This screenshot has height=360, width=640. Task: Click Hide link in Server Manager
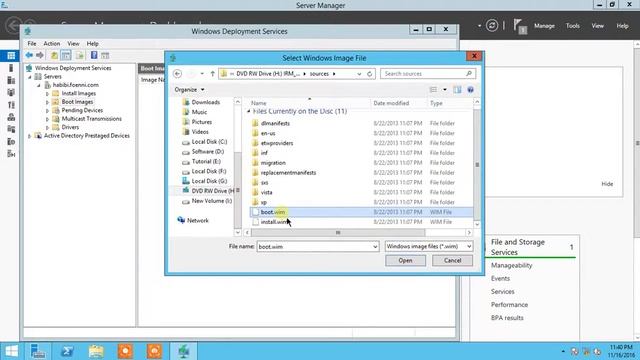click(x=607, y=184)
